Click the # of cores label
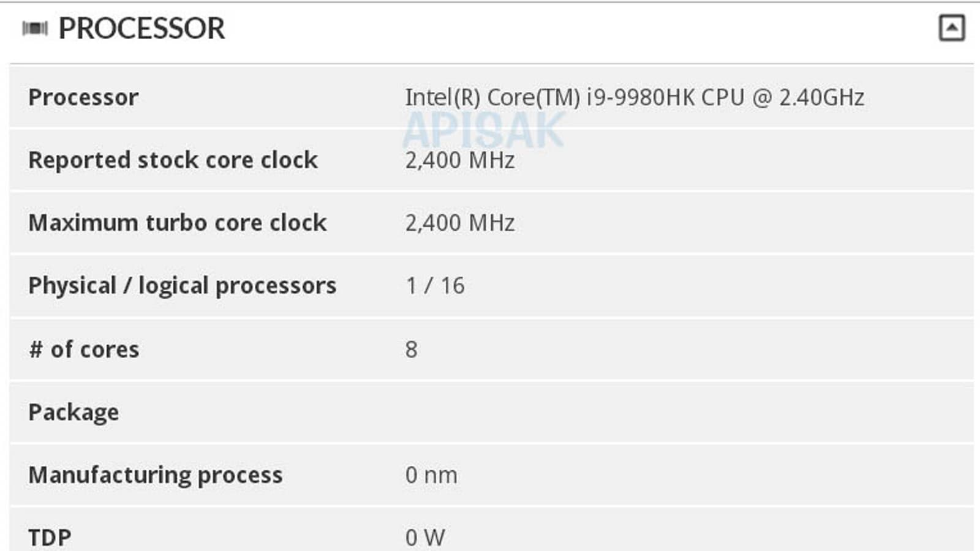 point(84,350)
